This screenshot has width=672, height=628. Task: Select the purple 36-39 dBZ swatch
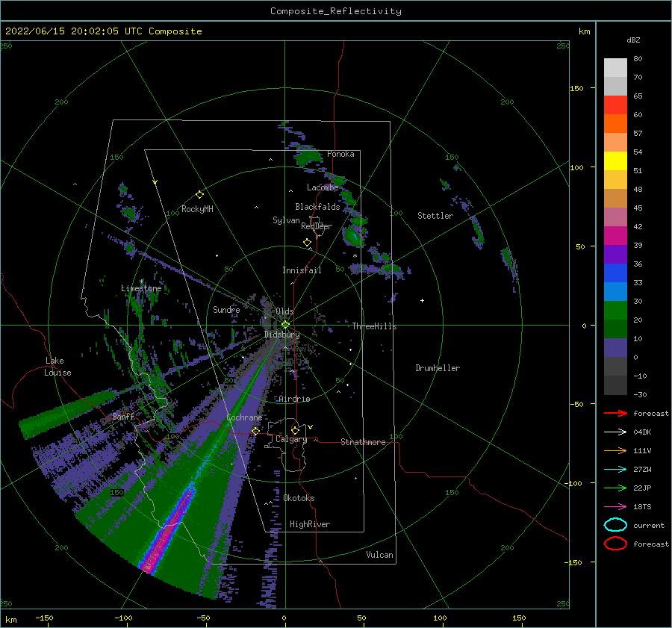pyautogui.click(x=615, y=254)
